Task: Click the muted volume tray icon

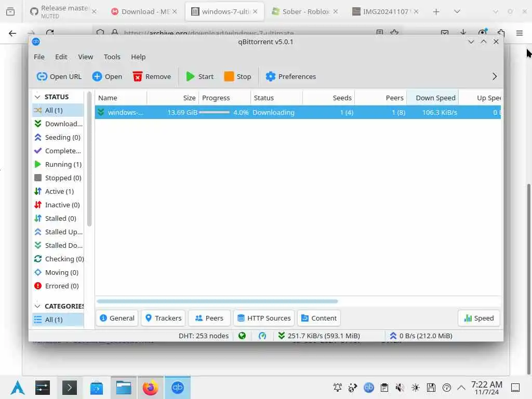Action: click(x=400, y=388)
